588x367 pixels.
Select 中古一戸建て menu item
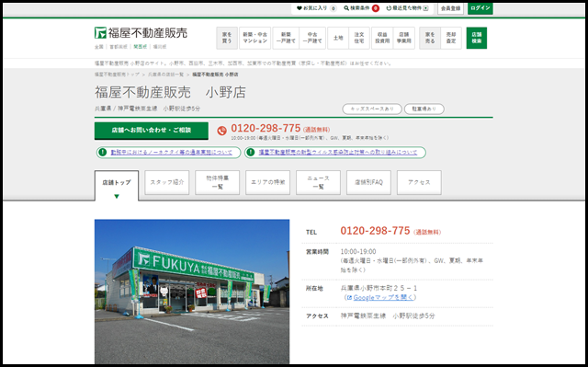pyautogui.click(x=312, y=38)
